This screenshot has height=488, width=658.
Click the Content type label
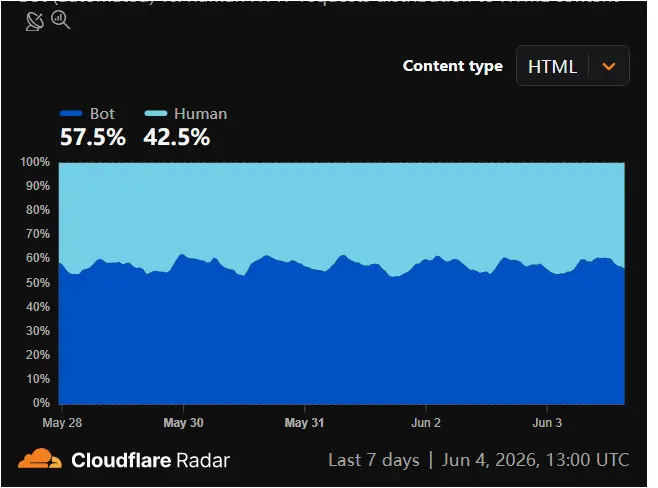pos(452,66)
